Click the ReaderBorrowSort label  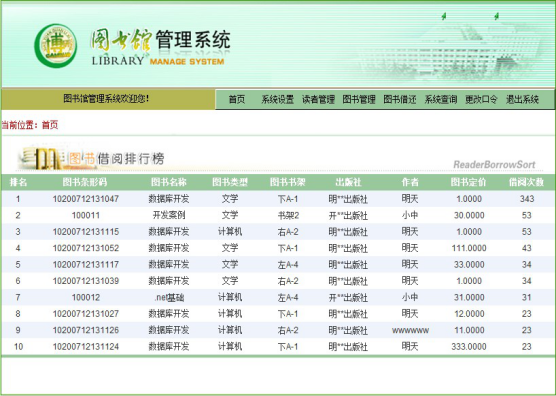(x=494, y=164)
